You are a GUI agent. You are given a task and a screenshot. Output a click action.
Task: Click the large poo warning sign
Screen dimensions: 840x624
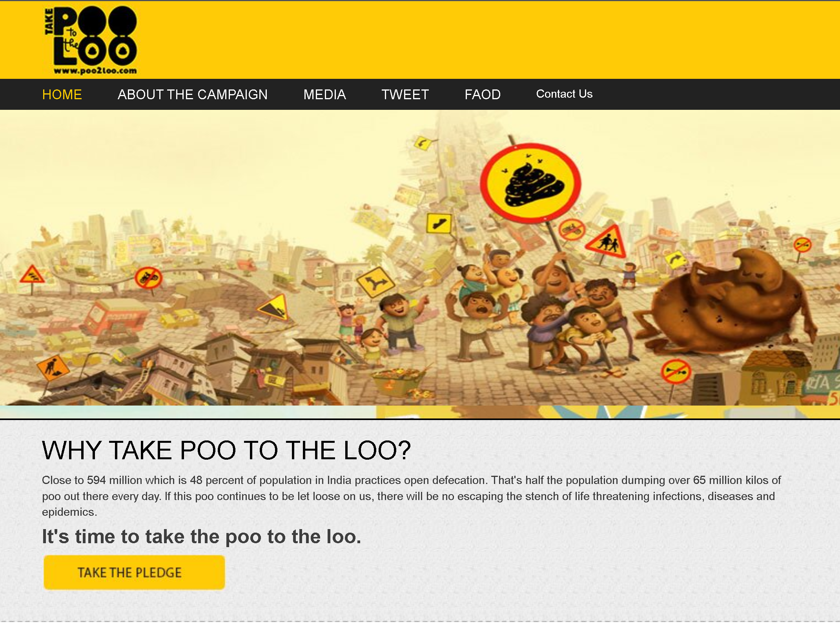530,183
